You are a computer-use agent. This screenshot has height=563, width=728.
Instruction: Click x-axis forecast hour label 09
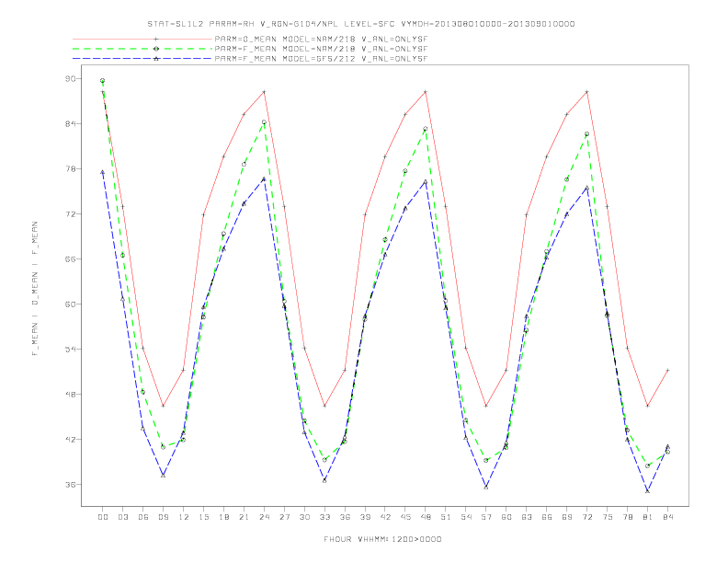click(163, 517)
